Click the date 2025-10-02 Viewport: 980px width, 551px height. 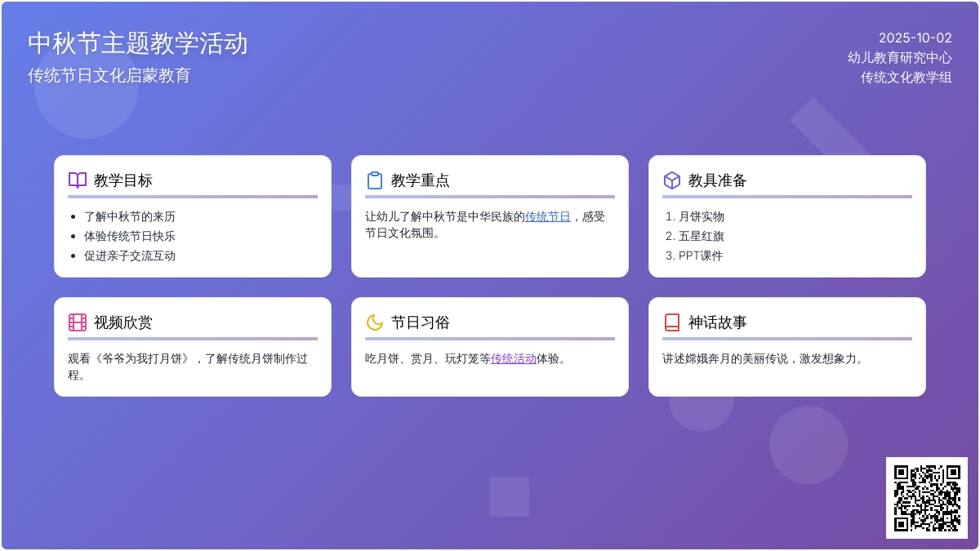pyautogui.click(x=915, y=38)
